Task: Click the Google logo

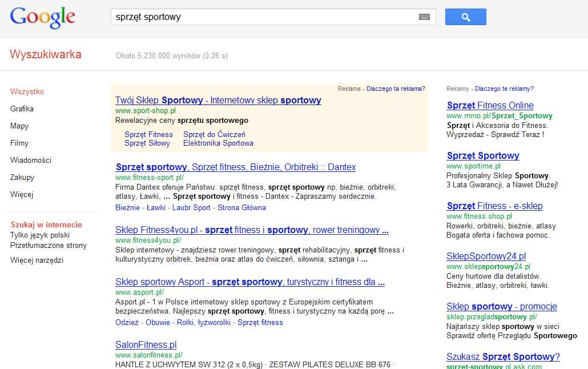Action: [x=42, y=18]
